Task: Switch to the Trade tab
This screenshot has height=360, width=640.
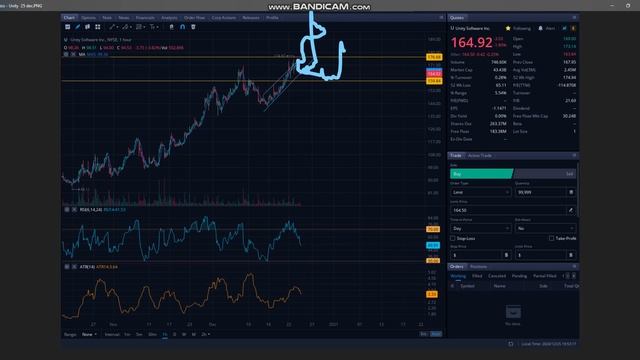Action: click(x=456, y=156)
